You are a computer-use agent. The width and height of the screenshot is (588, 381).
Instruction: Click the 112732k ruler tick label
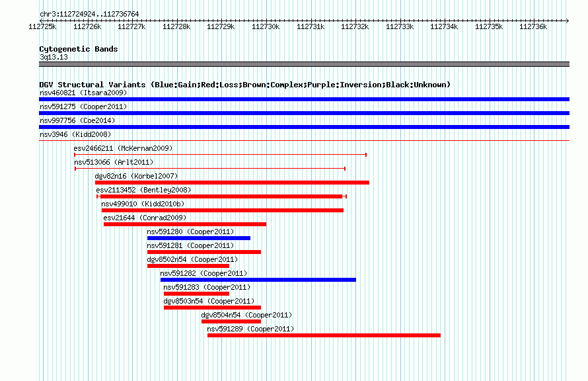[355, 26]
